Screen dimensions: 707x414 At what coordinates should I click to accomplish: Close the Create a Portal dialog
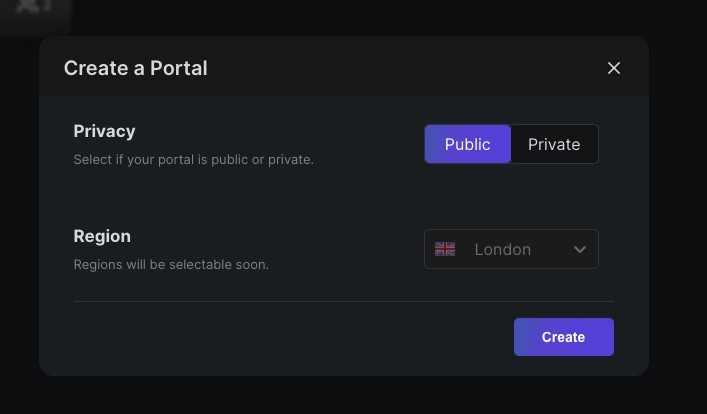[614, 68]
